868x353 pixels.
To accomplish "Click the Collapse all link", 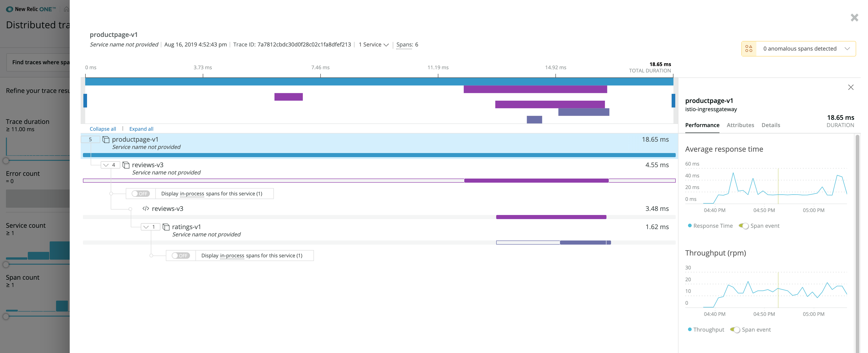I will pos(103,129).
